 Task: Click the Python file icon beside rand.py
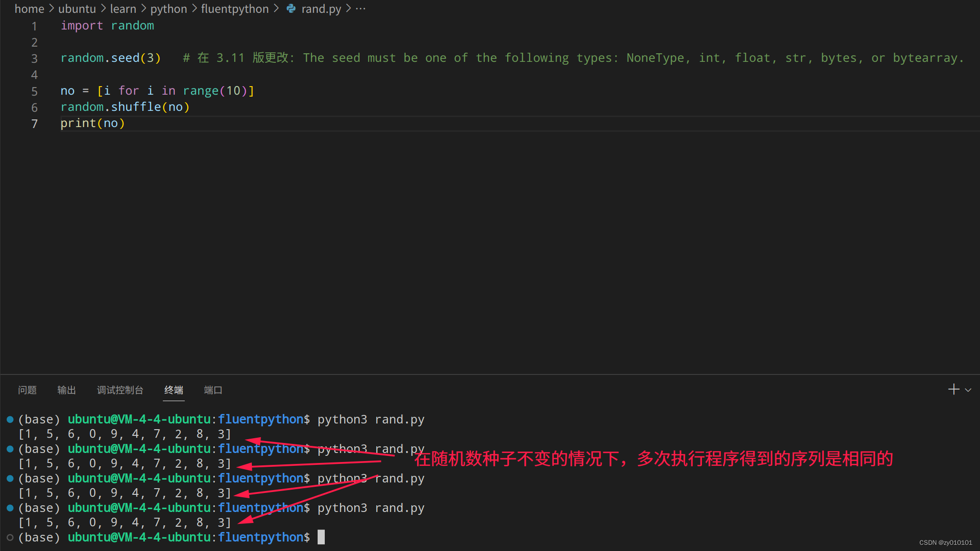tap(291, 9)
